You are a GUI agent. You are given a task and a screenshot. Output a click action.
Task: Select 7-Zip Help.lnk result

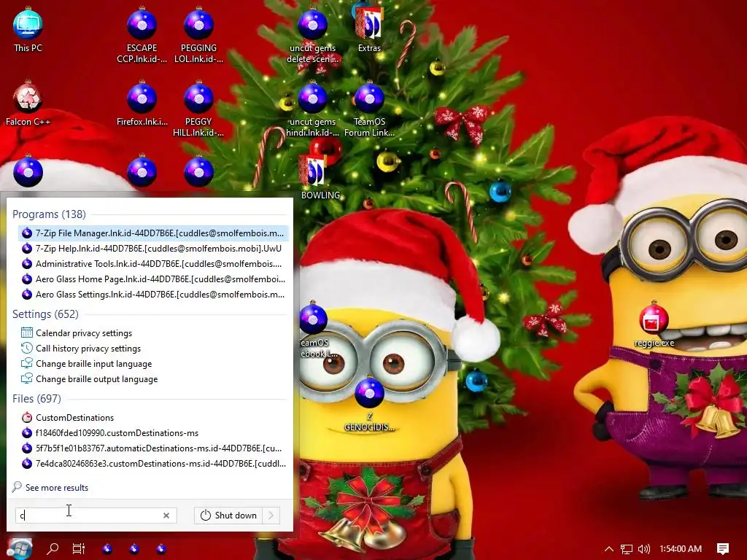pos(153,249)
